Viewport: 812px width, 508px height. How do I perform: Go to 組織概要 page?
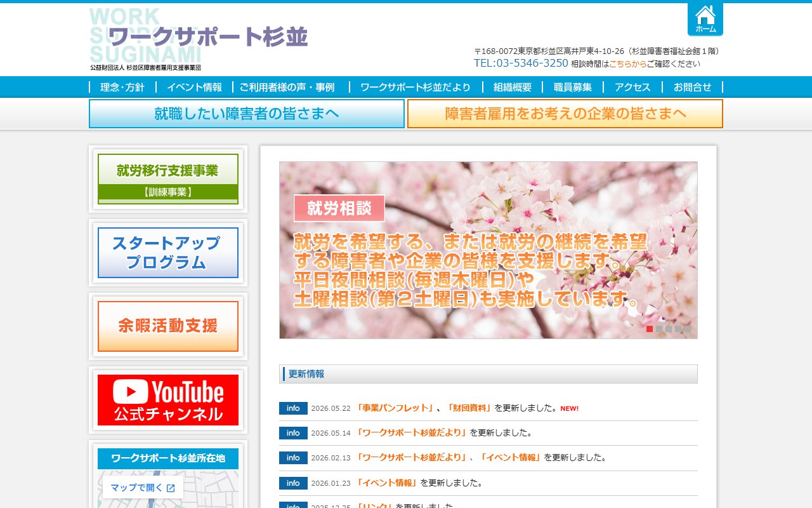tap(513, 87)
